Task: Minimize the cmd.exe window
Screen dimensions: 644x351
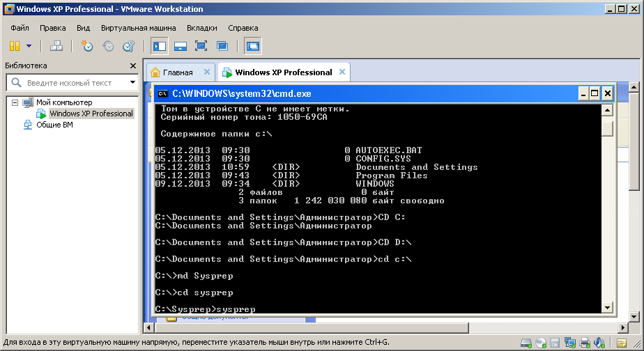Action: pyautogui.click(x=583, y=93)
